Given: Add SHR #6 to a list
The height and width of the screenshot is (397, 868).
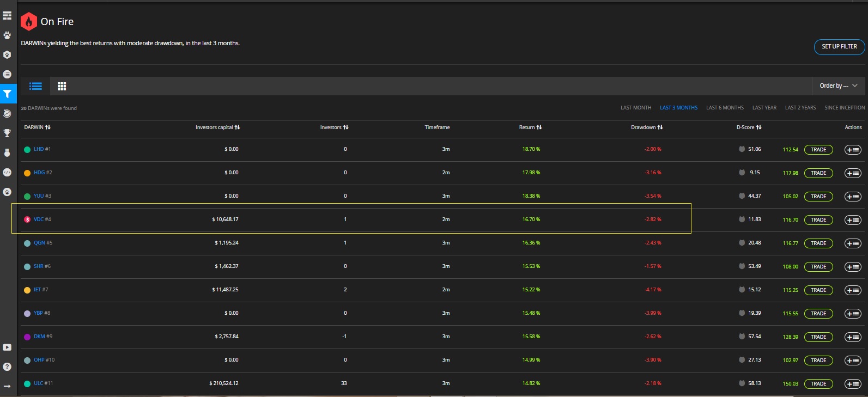Looking at the screenshot, I should 853,267.
